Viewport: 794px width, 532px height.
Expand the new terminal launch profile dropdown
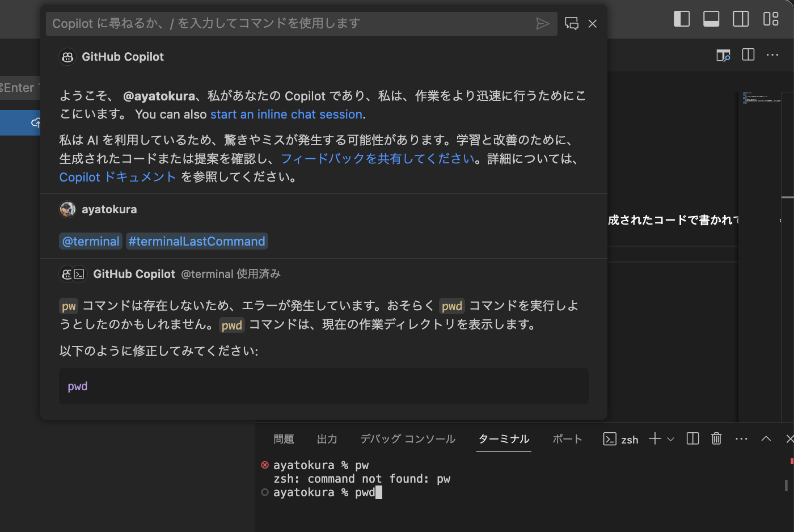coord(671,439)
